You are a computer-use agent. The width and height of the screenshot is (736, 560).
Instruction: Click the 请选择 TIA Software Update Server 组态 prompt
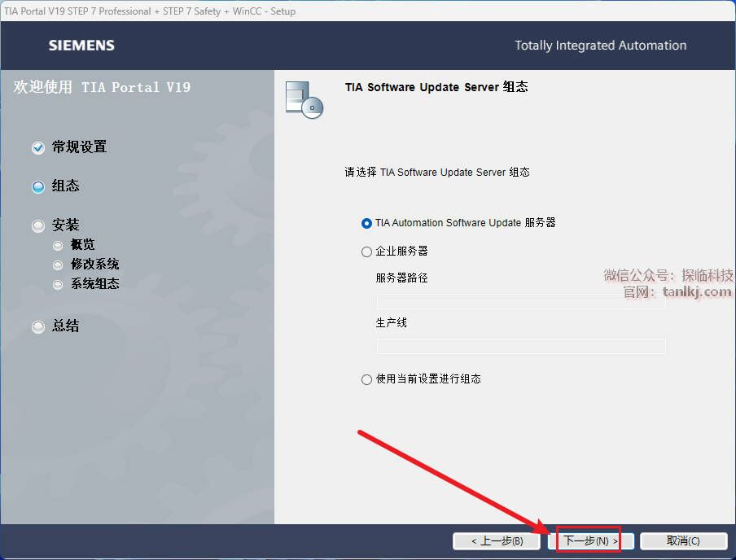click(x=437, y=173)
